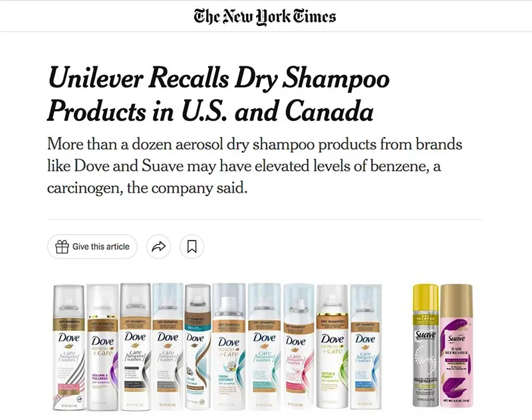The height and width of the screenshot is (420, 532).
Task: Share the article via arrow icon
Action: point(158,247)
